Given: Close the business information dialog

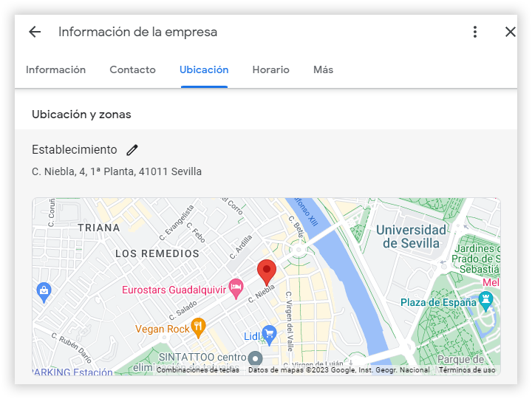Looking at the screenshot, I should [x=510, y=32].
